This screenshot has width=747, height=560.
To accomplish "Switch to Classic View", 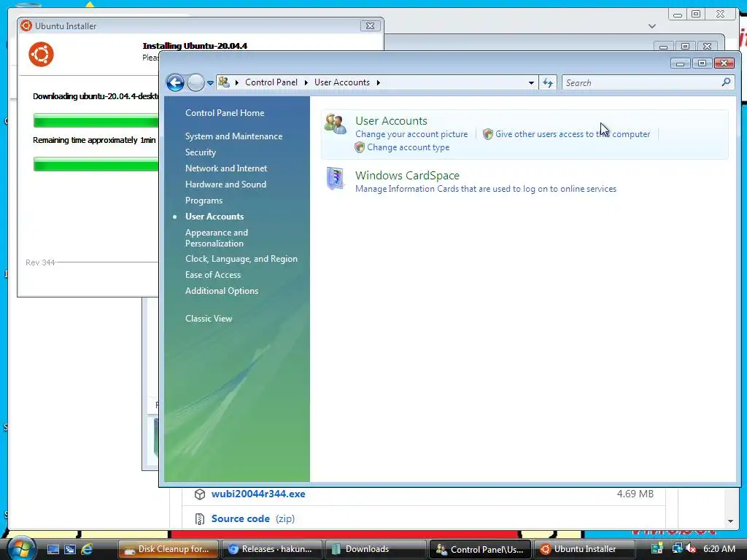I will point(209,319).
